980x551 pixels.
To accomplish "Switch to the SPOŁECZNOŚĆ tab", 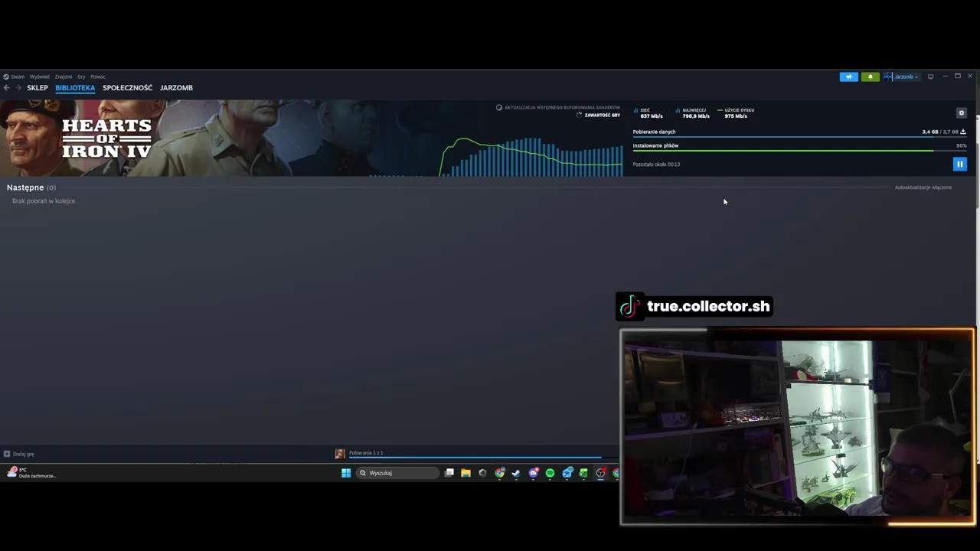I will (127, 88).
